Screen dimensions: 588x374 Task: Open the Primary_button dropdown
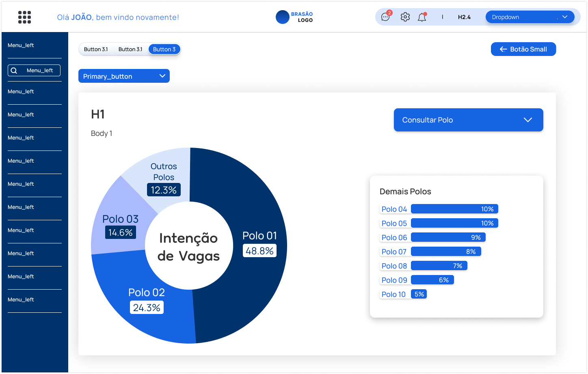[x=124, y=76]
